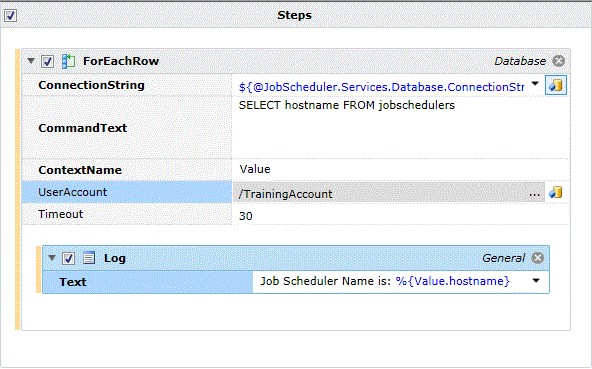Click the Log step document icon
The width and height of the screenshot is (592, 369).
(89, 258)
